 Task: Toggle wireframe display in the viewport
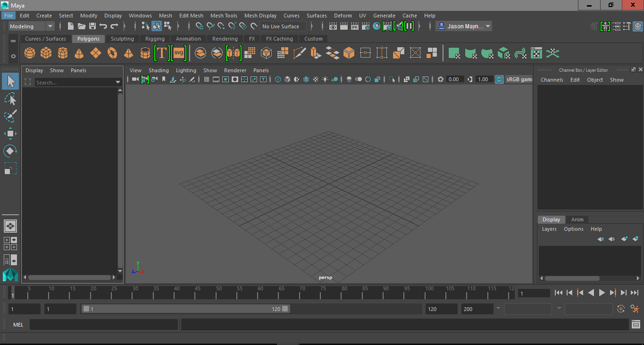278,79
